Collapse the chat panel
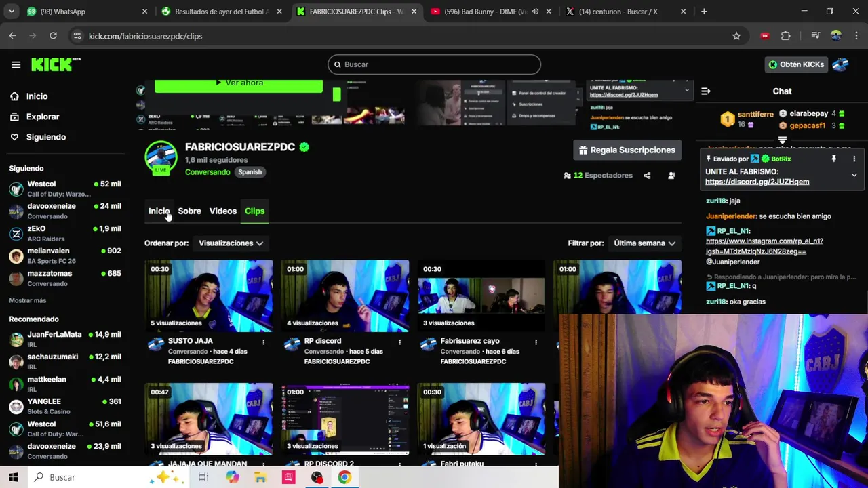The width and height of the screenshot is (868, 488). [x=706, y=91]
